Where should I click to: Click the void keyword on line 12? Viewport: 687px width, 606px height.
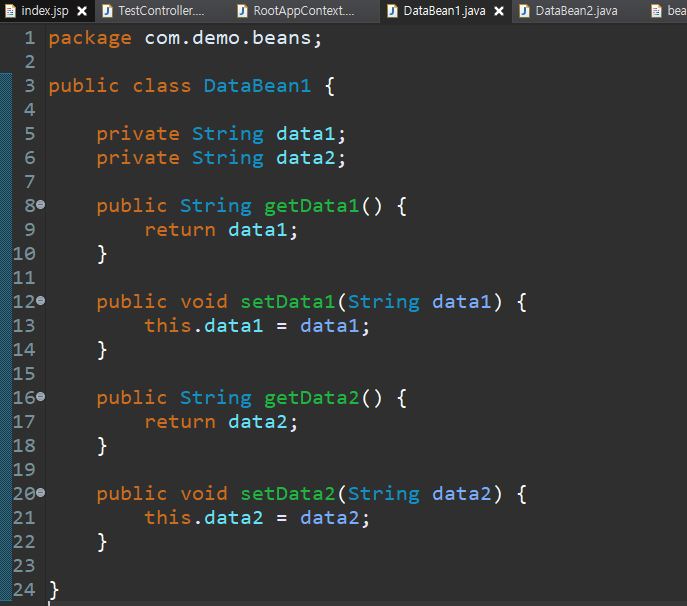click(204, 302)
